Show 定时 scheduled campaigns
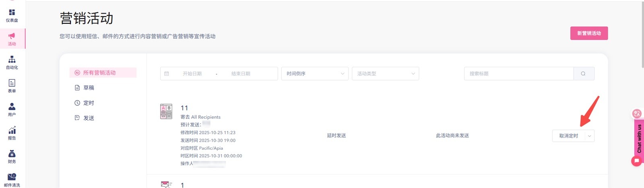This screenshot has width=644, height=188. click(89, 103)
